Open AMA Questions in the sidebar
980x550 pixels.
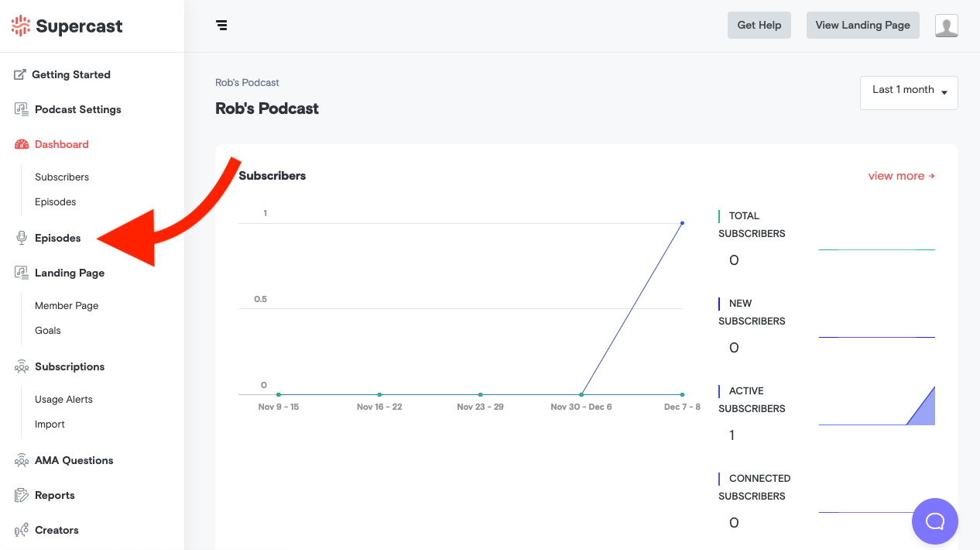click(x=74, y=460)
